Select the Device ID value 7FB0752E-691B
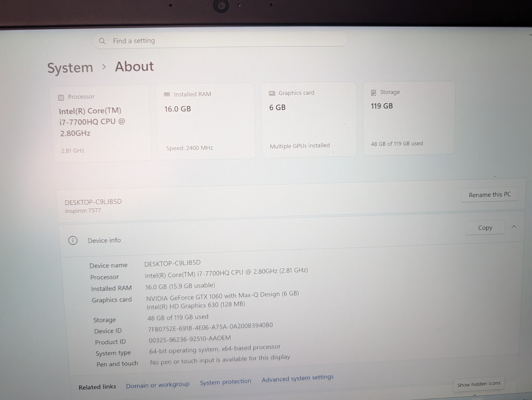This screenshot has width=532, height=400. click(x=210, y=327)
